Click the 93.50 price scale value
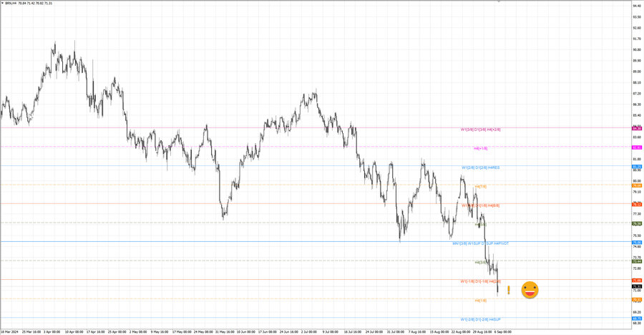 tap(637, 17)
